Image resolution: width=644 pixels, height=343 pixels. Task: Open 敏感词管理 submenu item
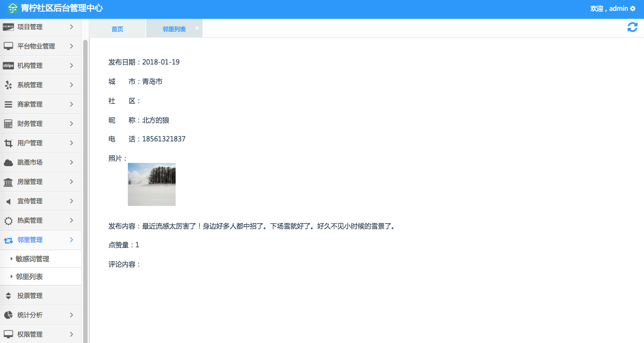point(32,259)
